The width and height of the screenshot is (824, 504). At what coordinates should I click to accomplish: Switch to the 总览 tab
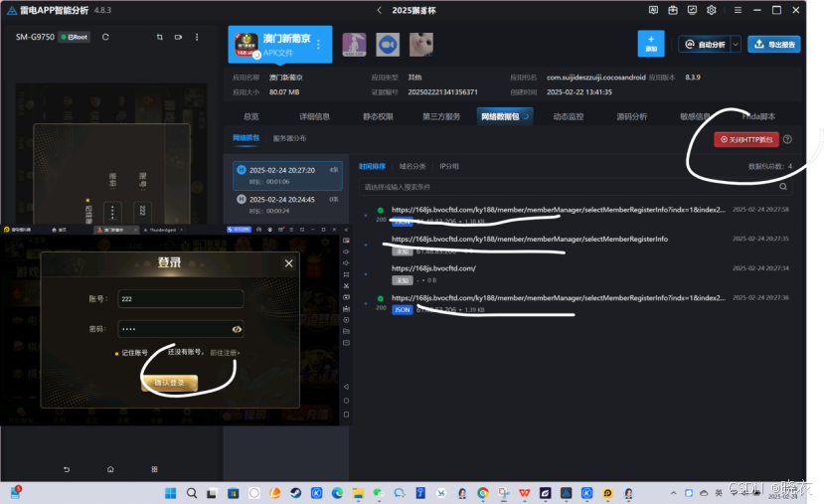[x=251, y=116]
